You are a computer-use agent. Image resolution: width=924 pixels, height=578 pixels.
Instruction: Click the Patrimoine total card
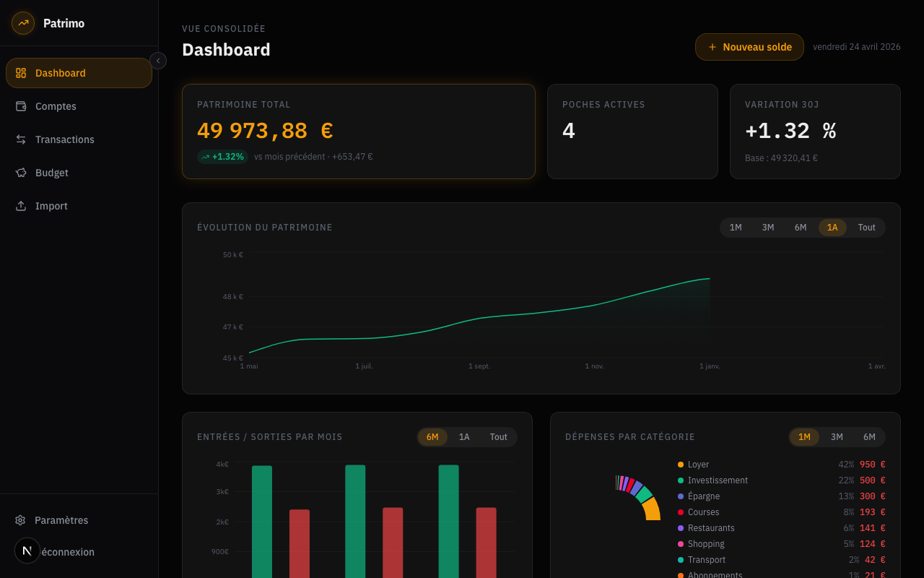point(359,131)
